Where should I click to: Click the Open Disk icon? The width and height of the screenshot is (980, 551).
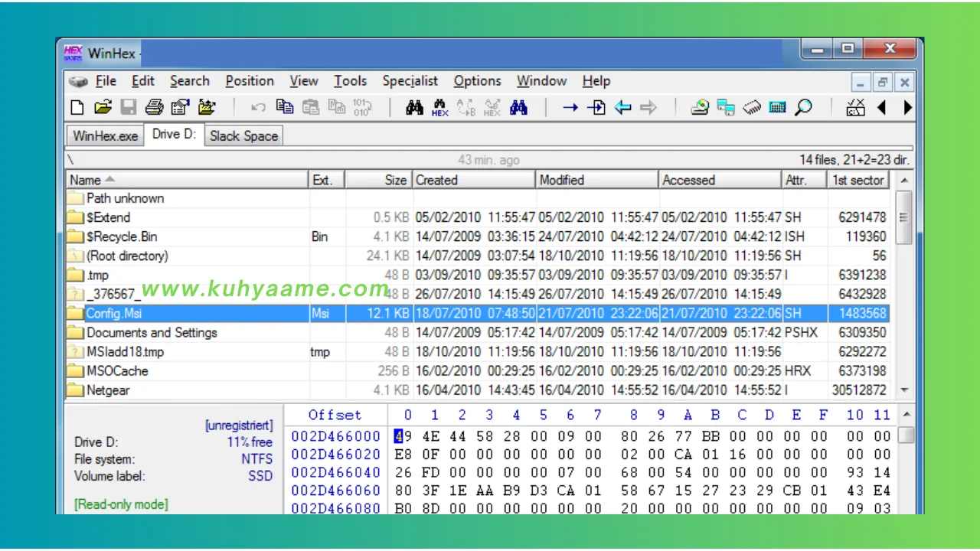700,108
